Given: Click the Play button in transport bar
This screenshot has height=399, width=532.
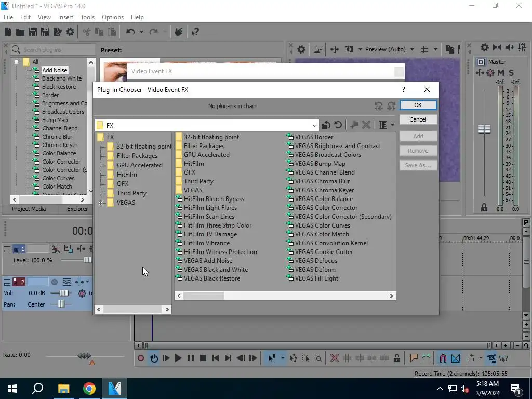Looking at the screenshot, I should pyautogui.click(x=178, y=358).
